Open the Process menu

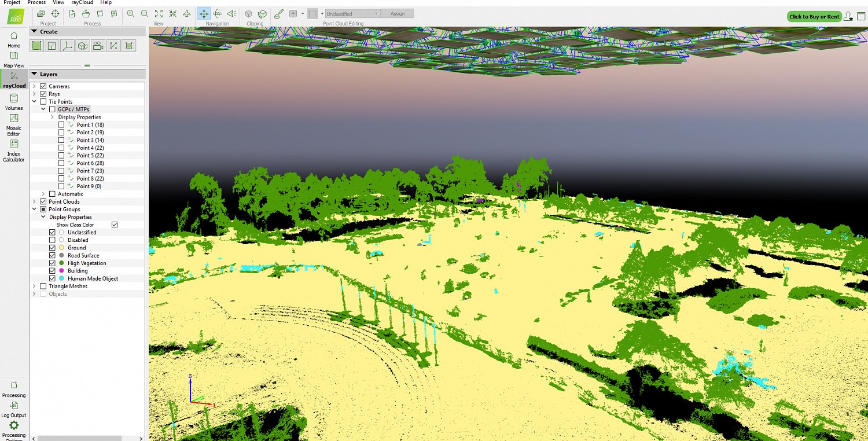36,2
